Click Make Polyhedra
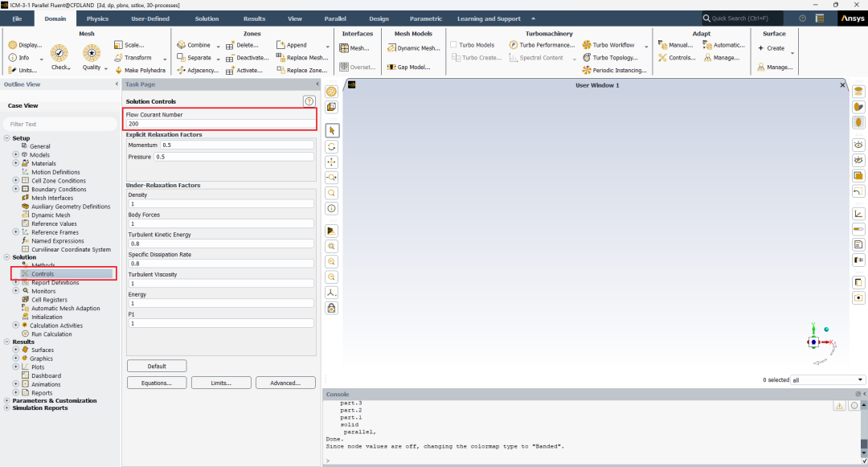The width and height of the screenshot is (868, 467). coord(140,70)
